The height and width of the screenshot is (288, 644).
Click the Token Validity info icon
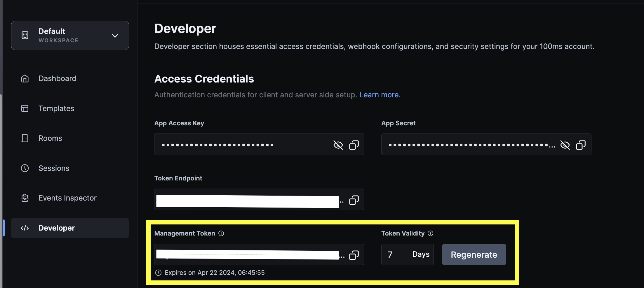(x=431, y=233)
